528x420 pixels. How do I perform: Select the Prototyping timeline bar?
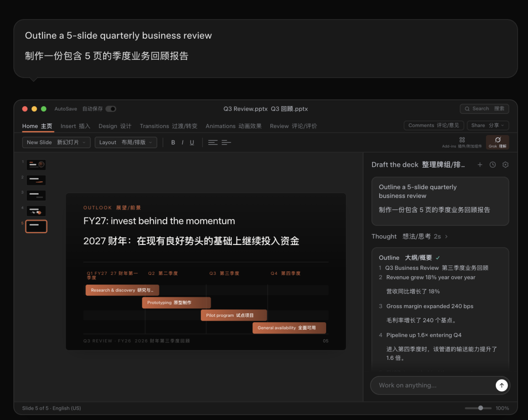point(176,303)
